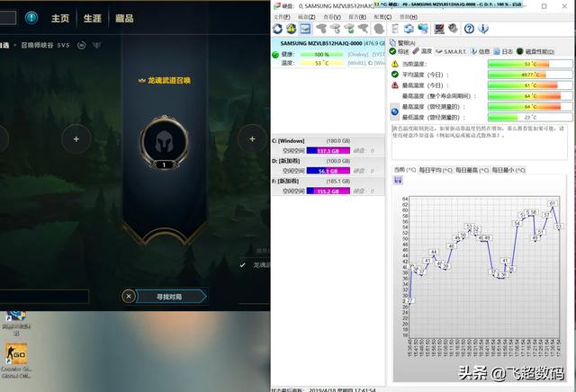This screenshot has width=576, height=392.
Task: Select the F: [新加卷] partition row
Action: [328, 186]
